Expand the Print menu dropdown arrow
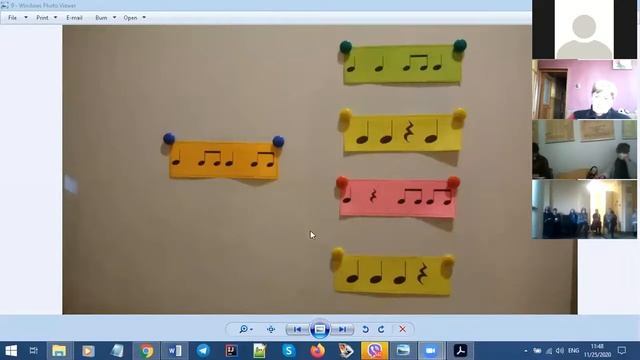640x360 pixels. click(56, 18)
